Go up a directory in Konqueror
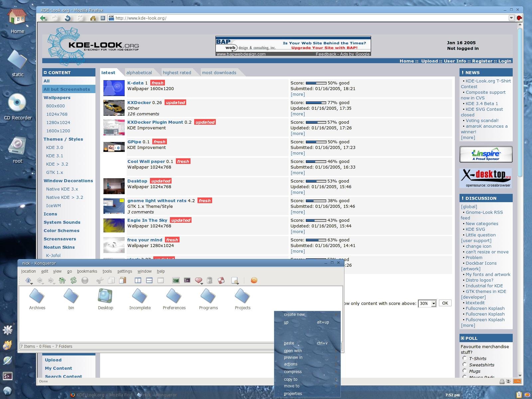The width and height of the screenshot is (532, 399). point(28,280)
